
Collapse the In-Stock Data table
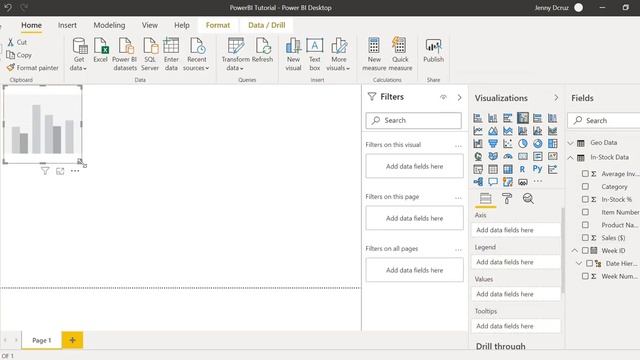click(571, 158)
